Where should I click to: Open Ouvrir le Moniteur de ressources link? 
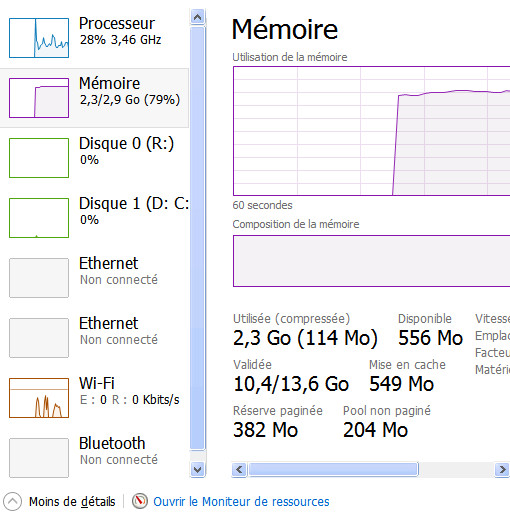(x=241, y=502)
